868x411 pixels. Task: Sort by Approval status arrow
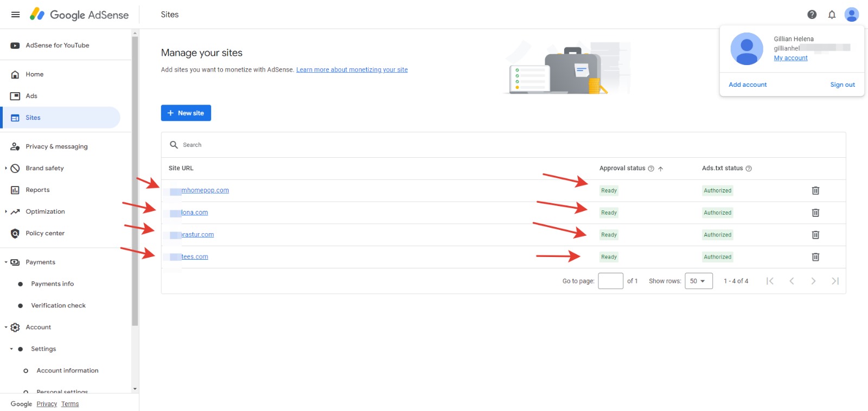[x=661, y=169]
